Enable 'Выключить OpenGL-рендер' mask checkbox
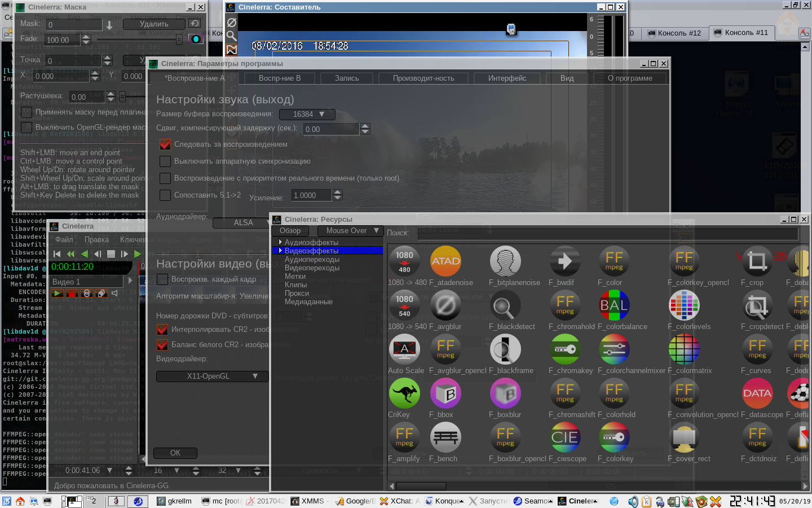Screen dimensions: 812x508 (x=27, y=128)
